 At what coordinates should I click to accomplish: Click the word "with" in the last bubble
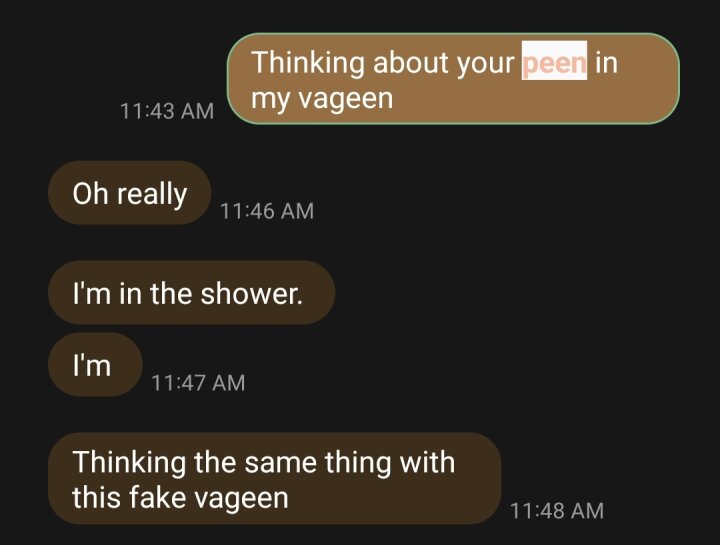tap(427, 461)
